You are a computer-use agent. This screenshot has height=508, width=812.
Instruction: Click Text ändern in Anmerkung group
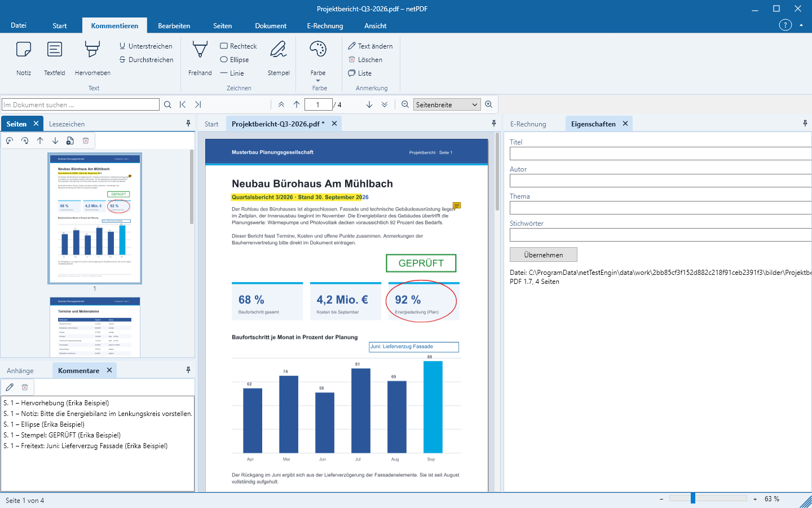[370, 46]
